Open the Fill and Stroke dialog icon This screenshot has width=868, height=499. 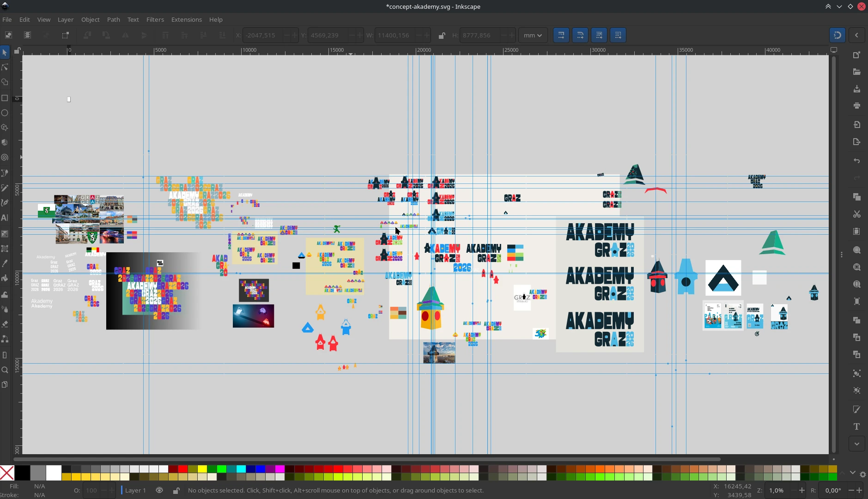coord(857,409)
